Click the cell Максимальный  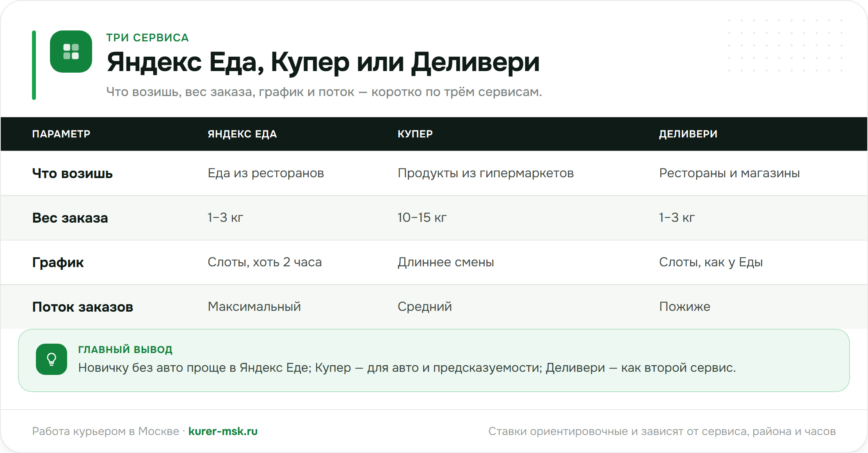pyautogui.click(x=254, y=307)
